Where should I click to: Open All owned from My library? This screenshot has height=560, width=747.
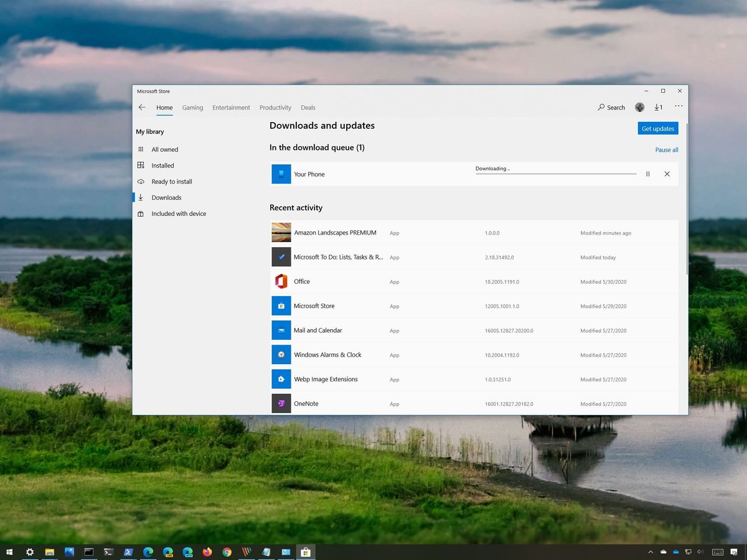point(140,149)
